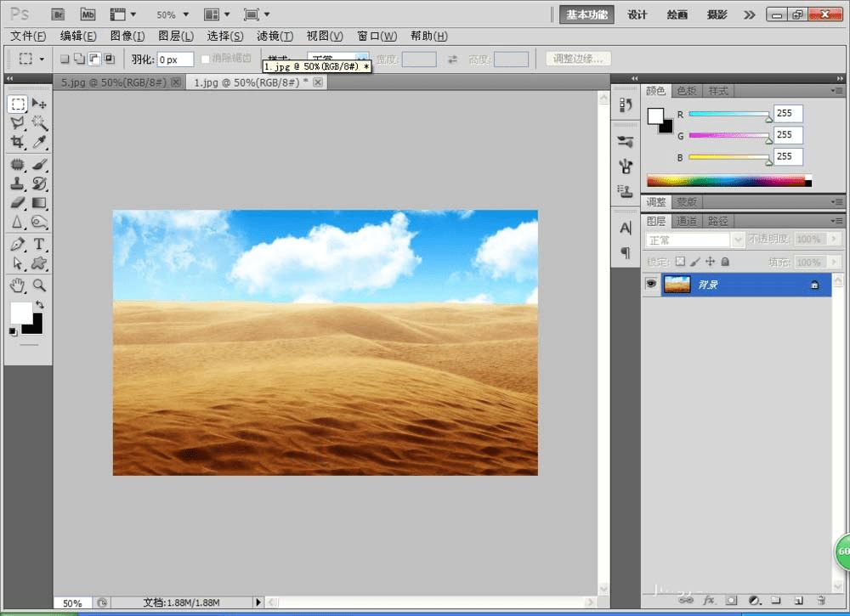Select the Crop tool

[x=17, y=143]
